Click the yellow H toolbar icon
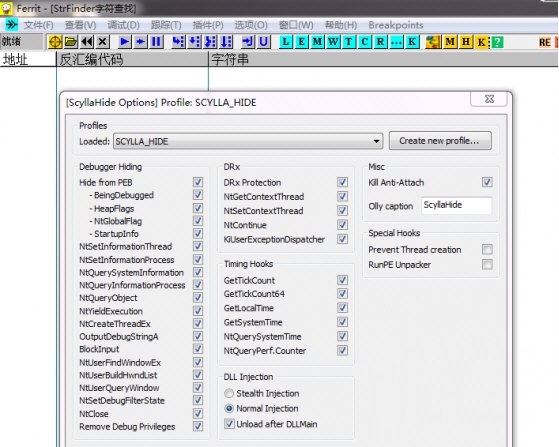 tap(466, 42)
